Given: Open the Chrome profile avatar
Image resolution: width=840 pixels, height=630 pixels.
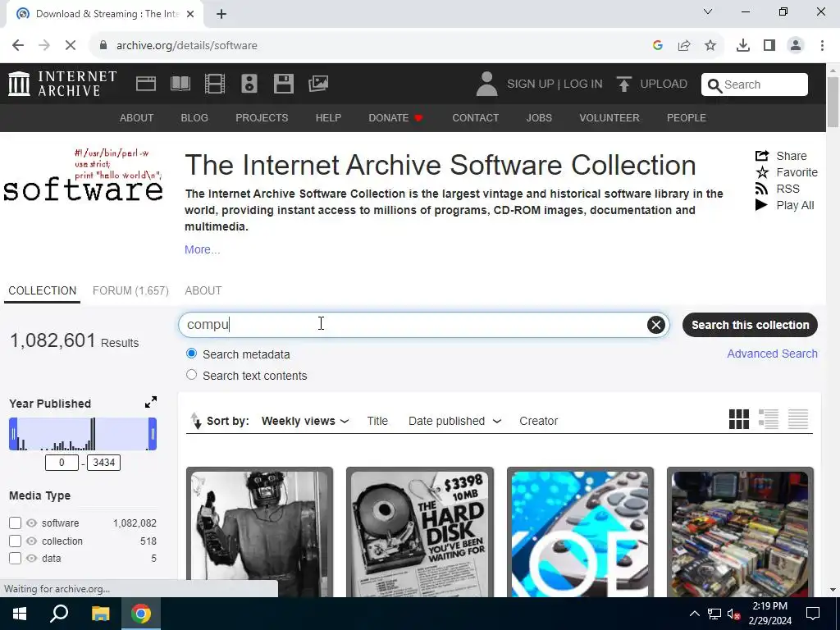Looking at the screenshot, I should tap(796, 46).
